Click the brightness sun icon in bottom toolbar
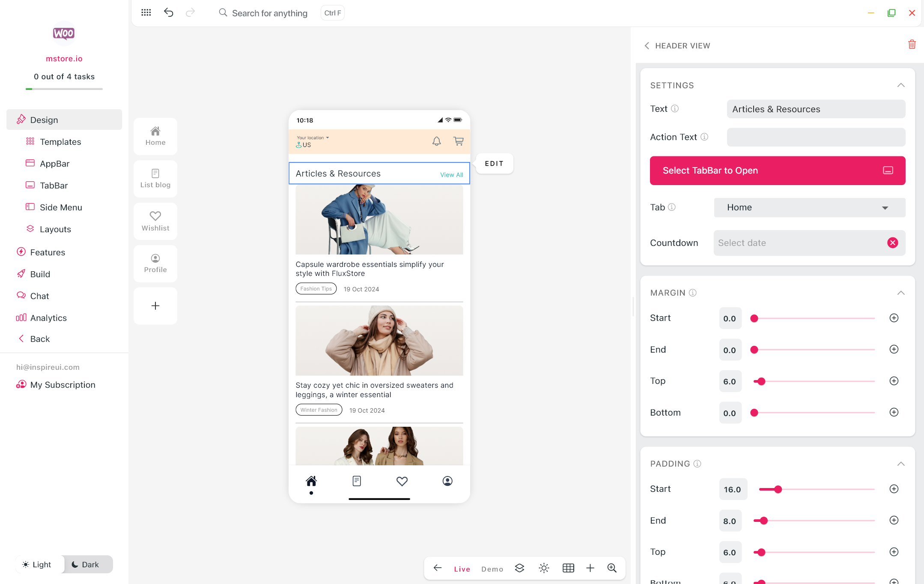 (x=544, y=568)
